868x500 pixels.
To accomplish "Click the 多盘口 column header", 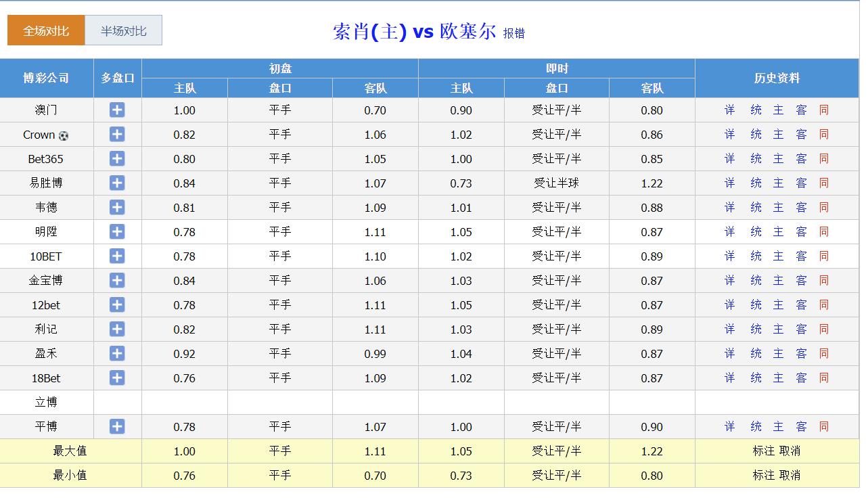I will (x=118, y=78).
